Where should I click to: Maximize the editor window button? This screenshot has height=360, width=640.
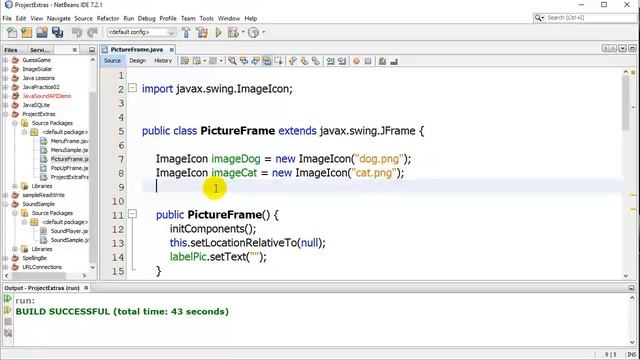[632, 49]
